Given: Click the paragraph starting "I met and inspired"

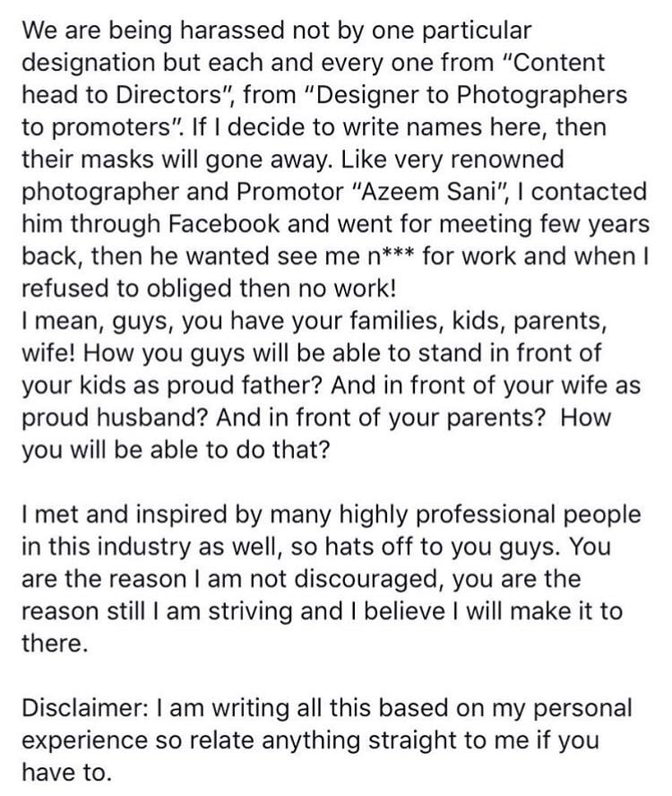Looking at the screenshot, I should click(x=331, y=578).
